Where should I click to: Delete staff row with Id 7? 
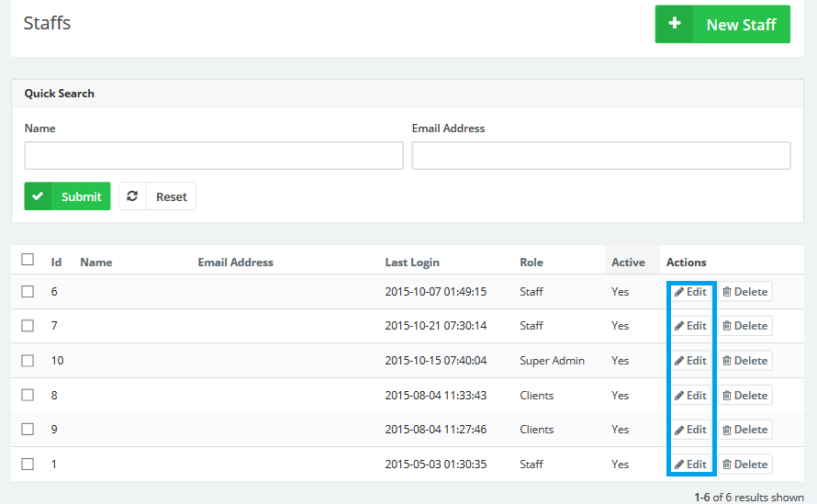pyautogui.click(x=744, y=326)
